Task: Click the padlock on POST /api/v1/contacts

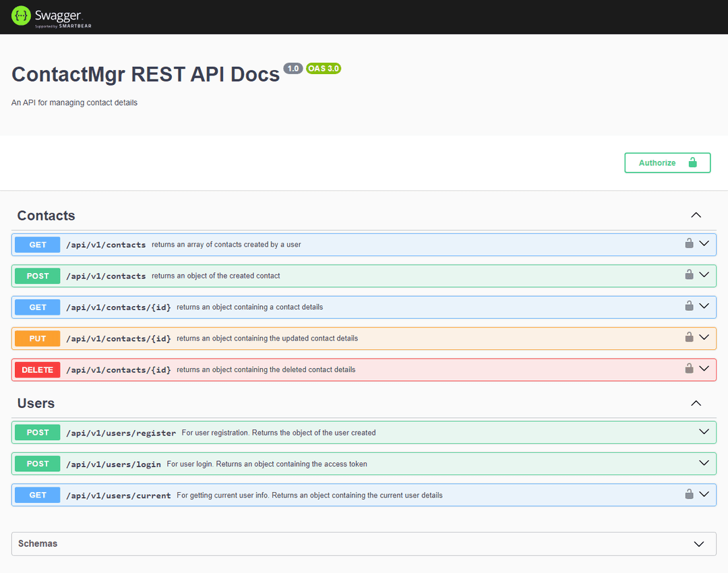Action: coord(689,275)
